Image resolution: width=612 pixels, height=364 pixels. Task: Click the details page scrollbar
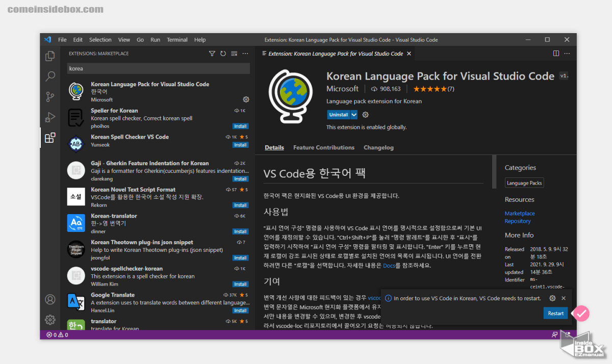click(x=494, y=172)
